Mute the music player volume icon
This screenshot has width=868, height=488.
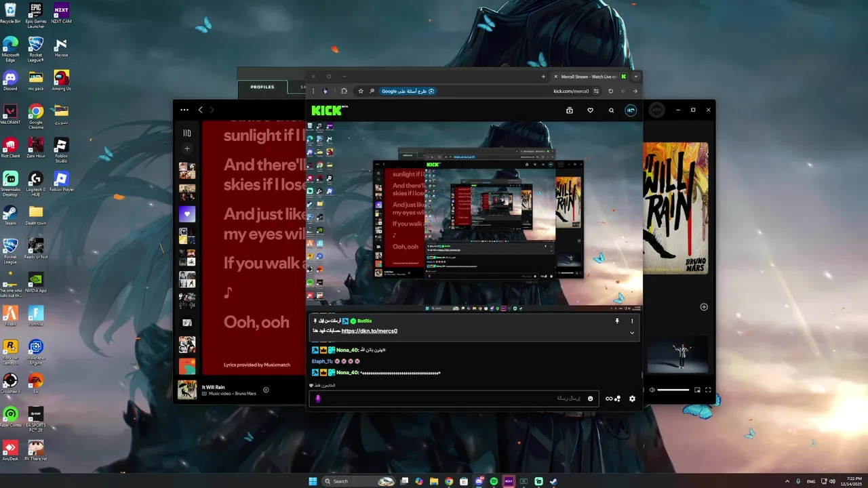(x=652, y=390)
